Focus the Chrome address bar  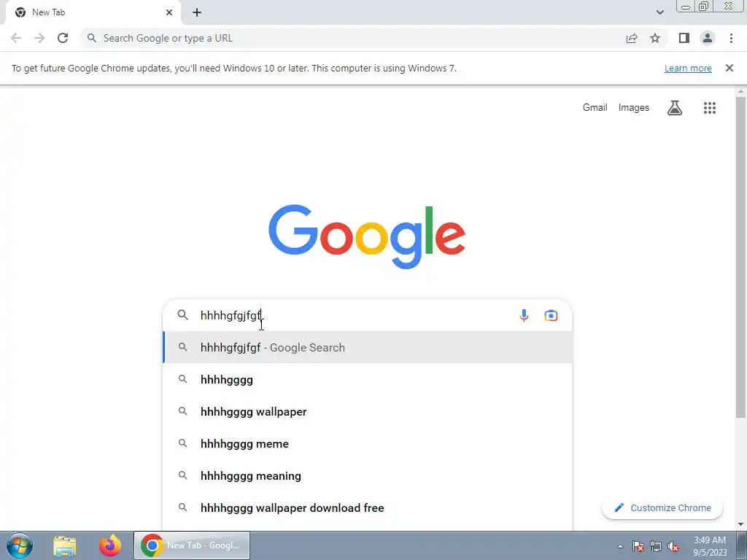point(352,38)
